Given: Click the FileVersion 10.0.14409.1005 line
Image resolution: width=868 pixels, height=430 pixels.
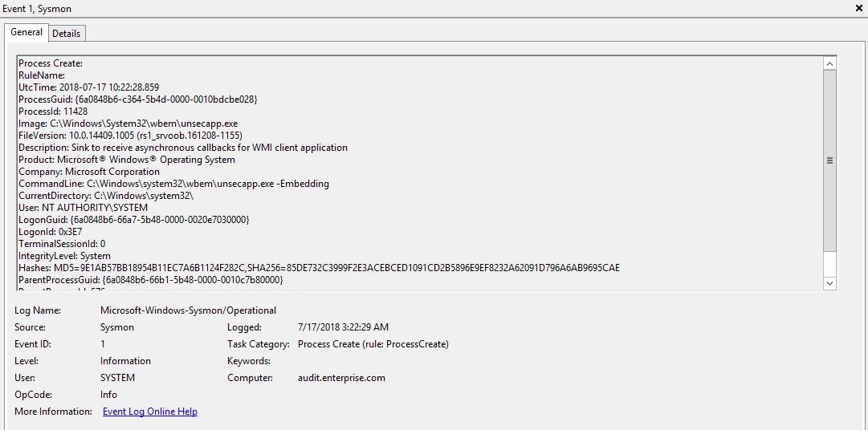Looking at the screenshot, I should point(131,136).
